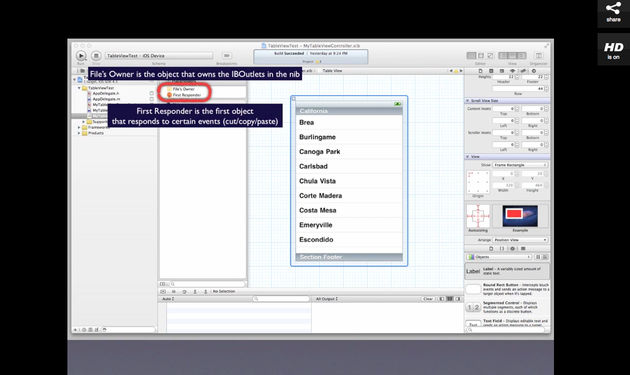Expand the Supporting Files folder
This screenshot has width=630, height=375.
tap(84, 121)
